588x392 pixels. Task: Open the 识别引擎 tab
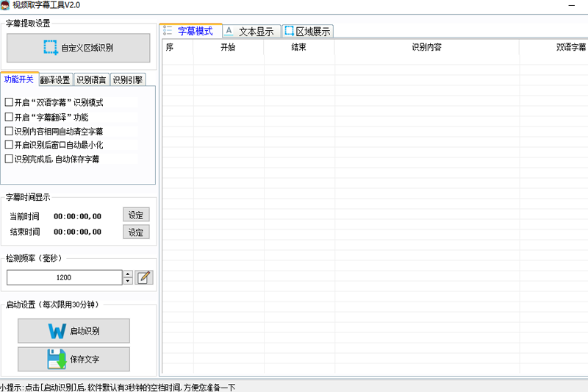[x=128, y=80]
